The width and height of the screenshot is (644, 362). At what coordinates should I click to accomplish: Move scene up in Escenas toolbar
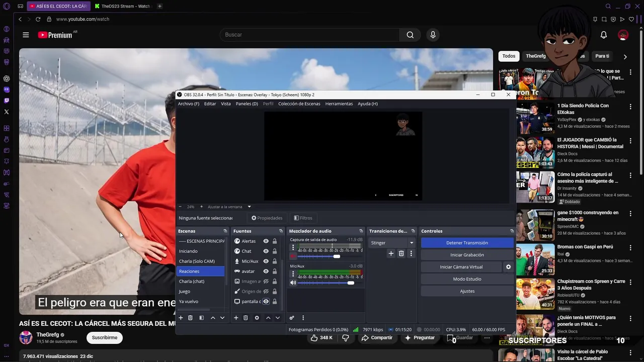(213, 318)
